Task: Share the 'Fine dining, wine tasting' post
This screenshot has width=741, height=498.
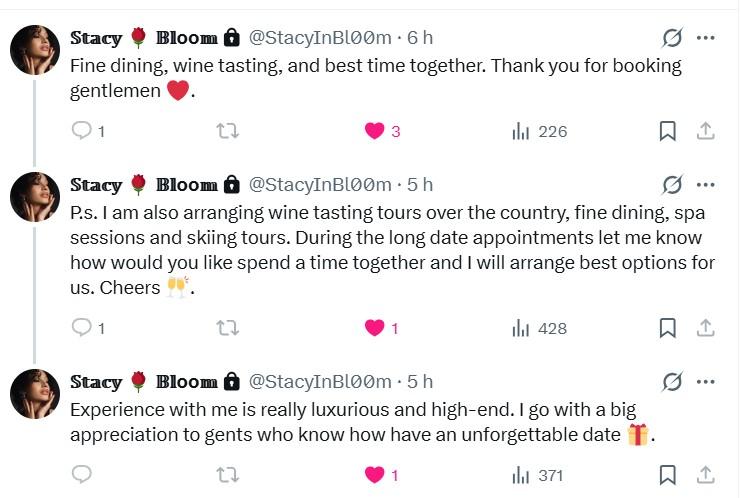Action: tap(704, 131)
